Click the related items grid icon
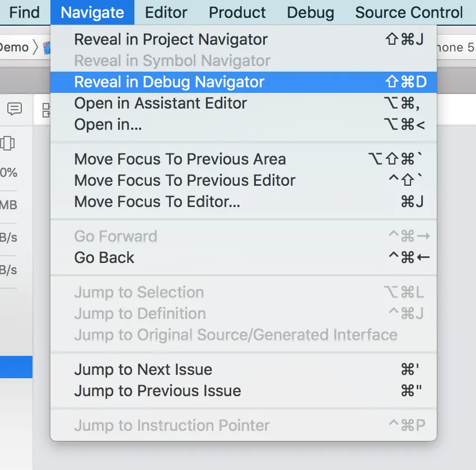The image size is (476, 470). click(x=46, y=110)
